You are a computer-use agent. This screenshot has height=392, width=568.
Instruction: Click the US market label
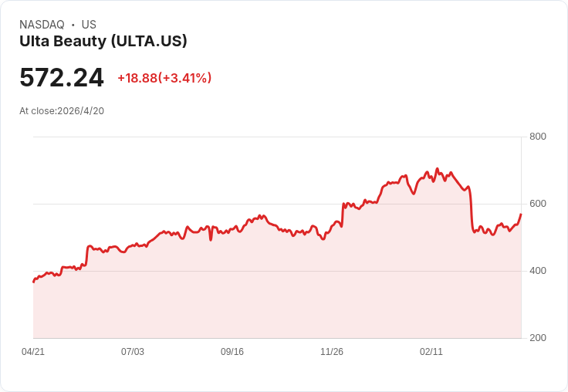tap(89, 25)
